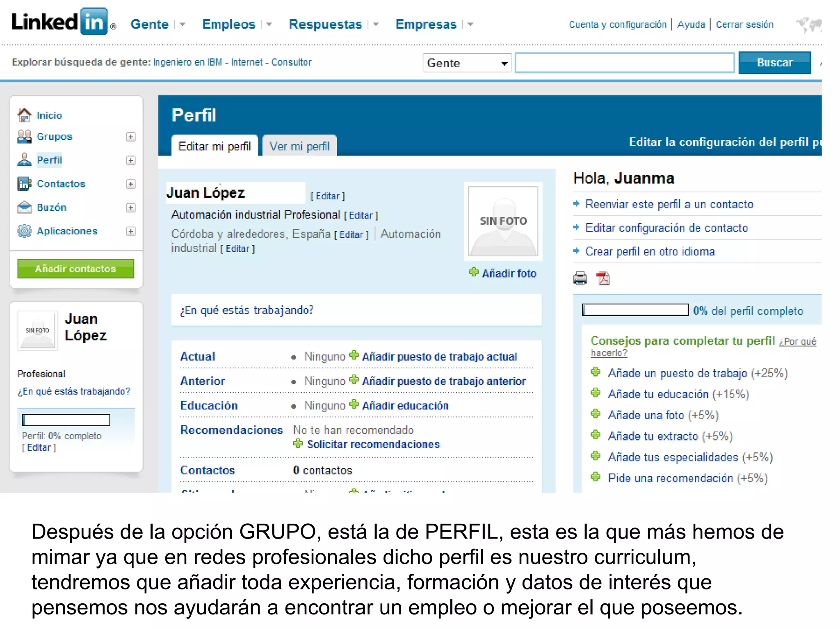This screenshot has height=630, width=840.
Task: Open the Empresas top menu
Action: (x=426, y=24)
